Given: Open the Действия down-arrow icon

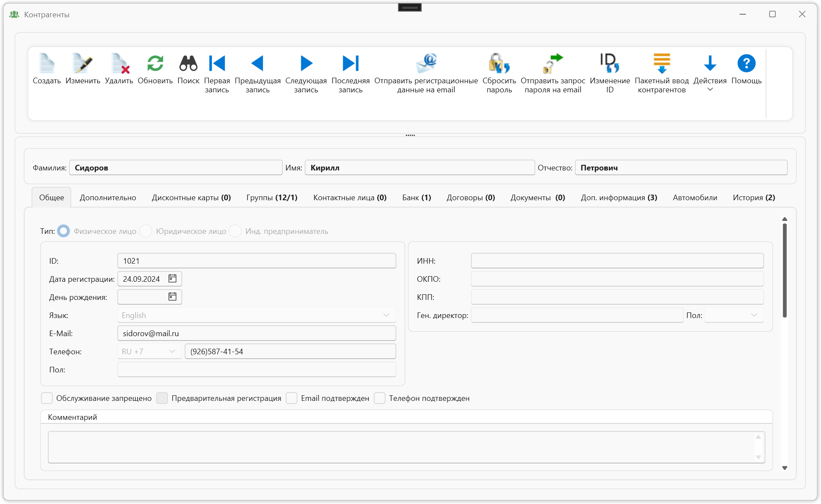Looking at the screenshot, I should click(710, 63).
